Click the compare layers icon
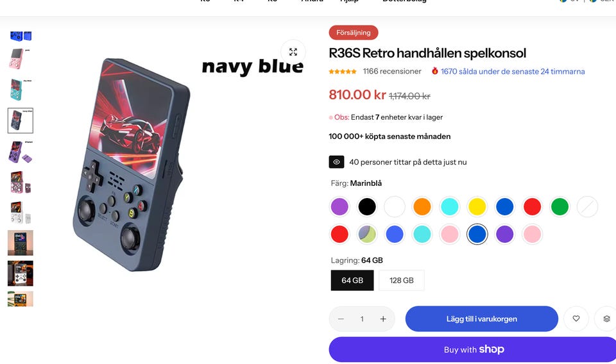Image resolution: width=616 pixels, height=364 pixels. [606, 318]
